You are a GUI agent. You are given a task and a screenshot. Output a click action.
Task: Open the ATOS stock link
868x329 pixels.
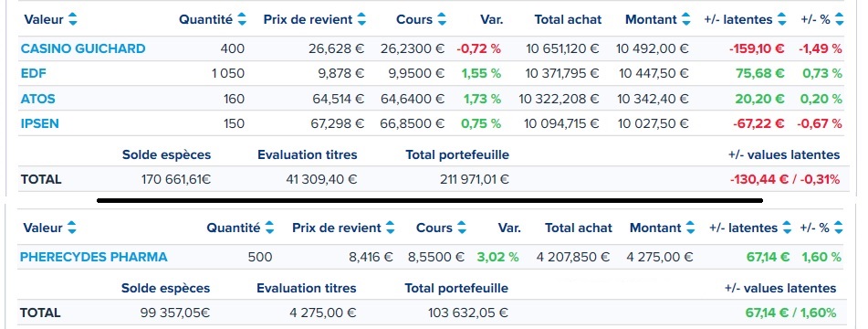[38, 99]
